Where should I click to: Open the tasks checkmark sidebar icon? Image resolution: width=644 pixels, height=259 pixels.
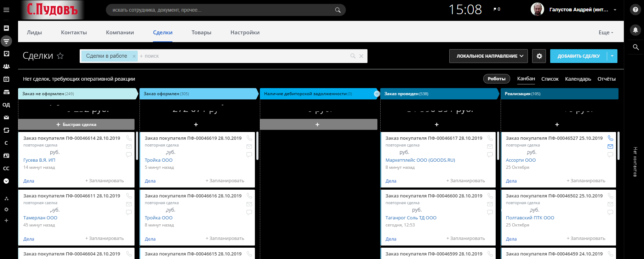point(6,54)
